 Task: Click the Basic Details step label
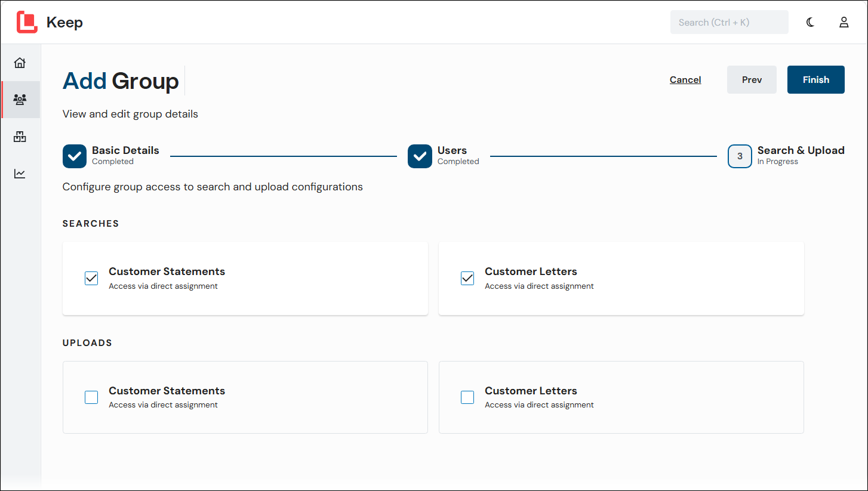[125, 150]
